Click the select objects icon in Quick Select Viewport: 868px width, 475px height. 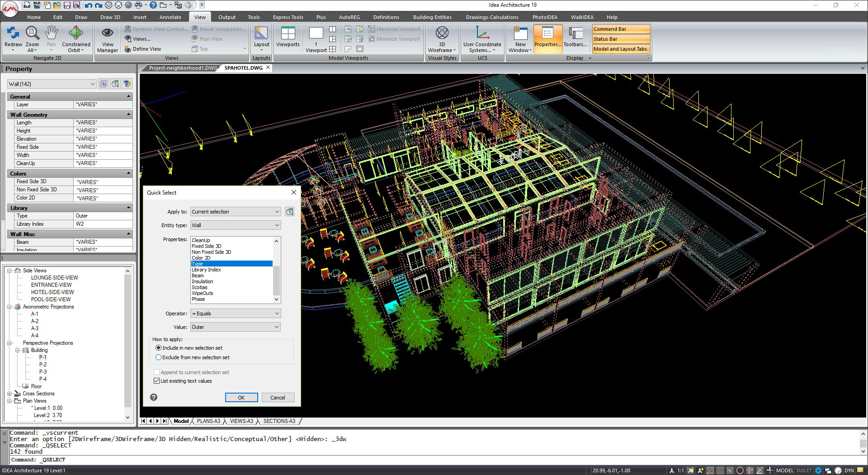289,212
